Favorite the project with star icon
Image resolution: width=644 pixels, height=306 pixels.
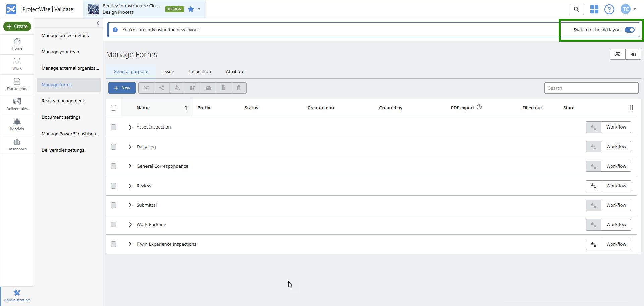(x=191, y=9)
